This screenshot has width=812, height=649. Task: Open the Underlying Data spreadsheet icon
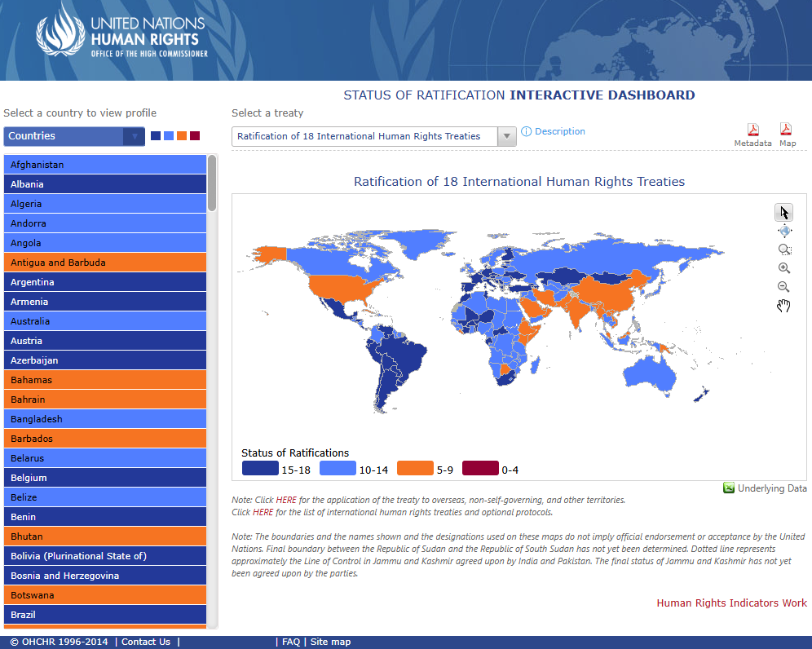coord(729,488)
